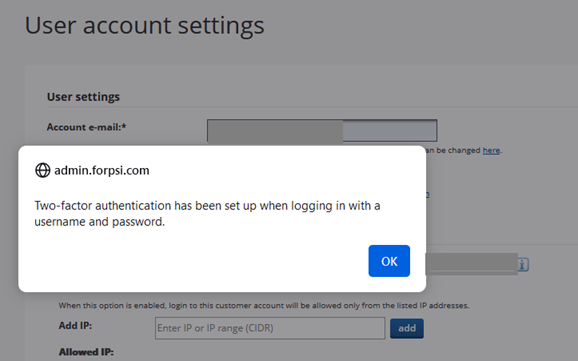578x361 pixels.
Task: Click the User account settings page title
Action: tap(144, 25)
